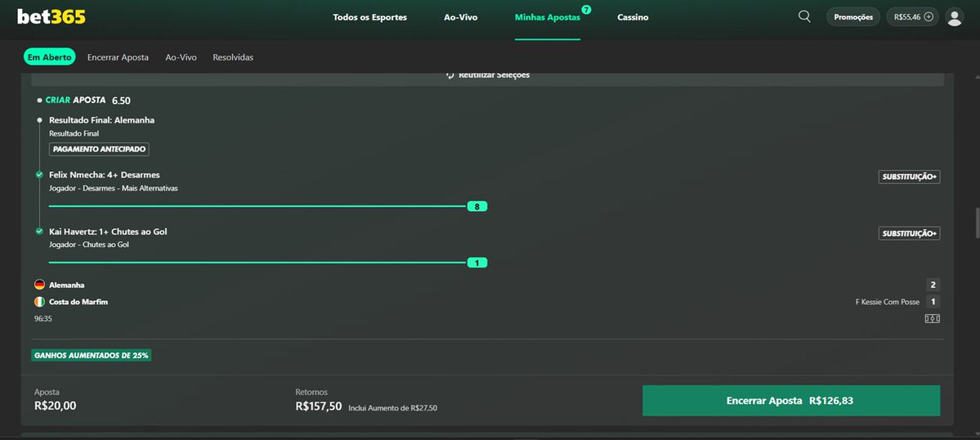
Task: Click the Costa do Marfim score 1
Action: pyautogui.click(x=933, y=302)
